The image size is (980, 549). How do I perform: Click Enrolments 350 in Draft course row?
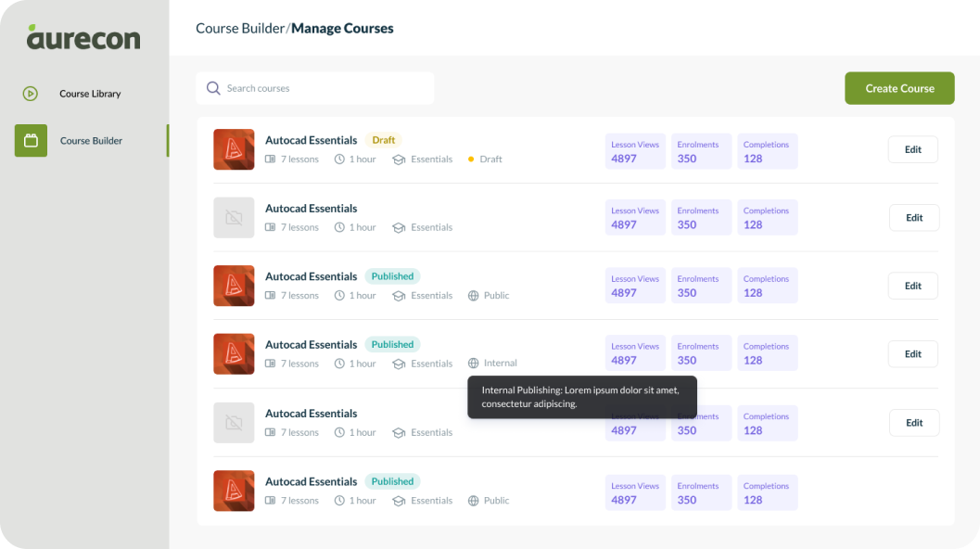coord(701,151)
